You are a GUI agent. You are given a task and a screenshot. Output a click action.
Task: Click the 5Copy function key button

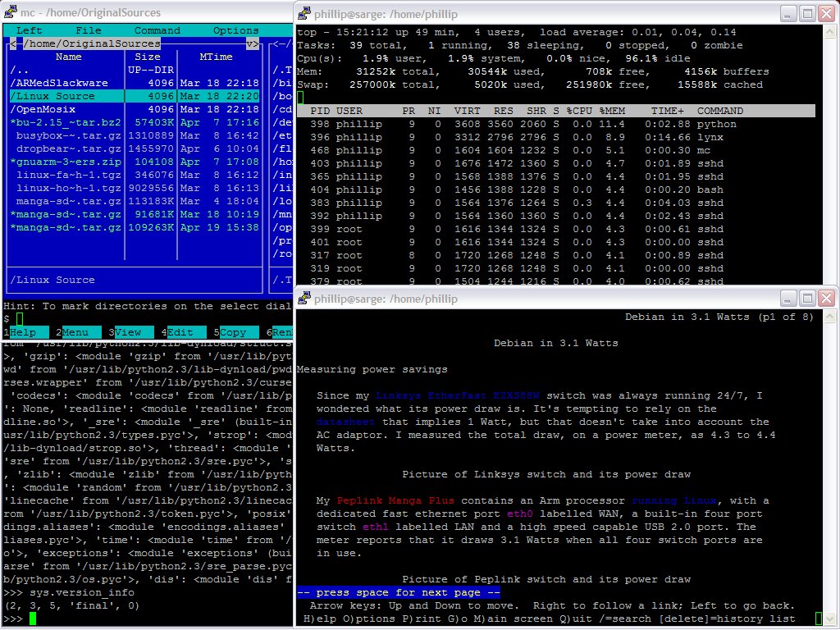236,332
